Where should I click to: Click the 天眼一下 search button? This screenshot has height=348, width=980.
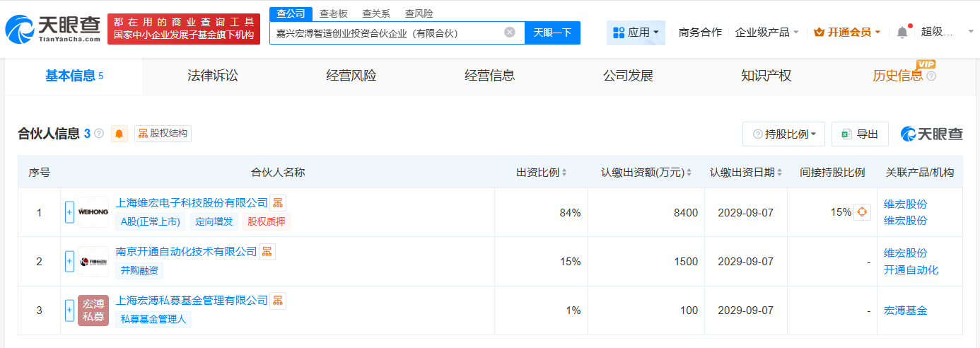(552, 33)
